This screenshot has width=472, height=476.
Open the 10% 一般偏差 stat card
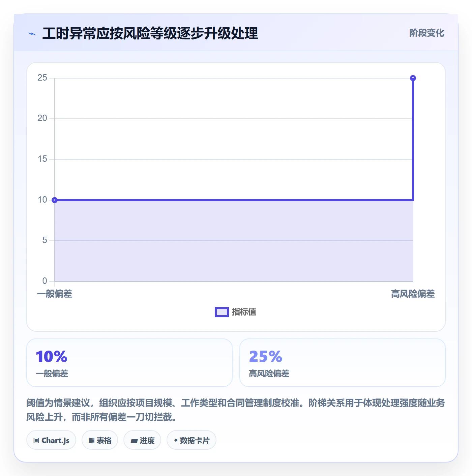[x=129, y=363]
